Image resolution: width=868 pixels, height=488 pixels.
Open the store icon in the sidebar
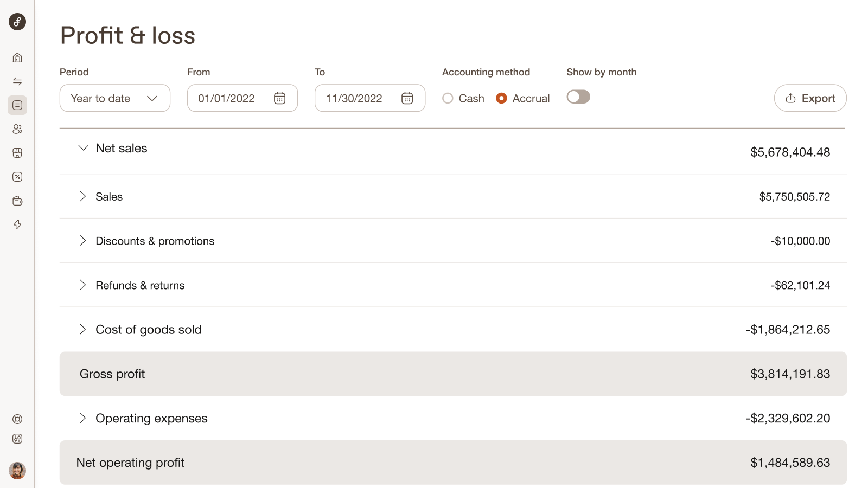[x=17, y=153]
